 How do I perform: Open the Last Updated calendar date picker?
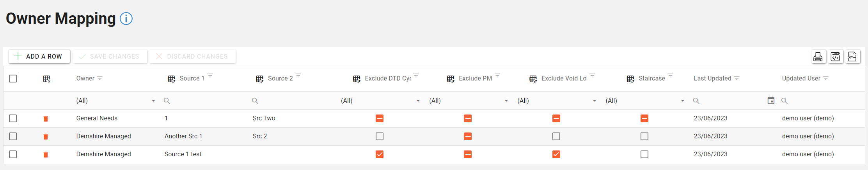(x=771, y=100)
